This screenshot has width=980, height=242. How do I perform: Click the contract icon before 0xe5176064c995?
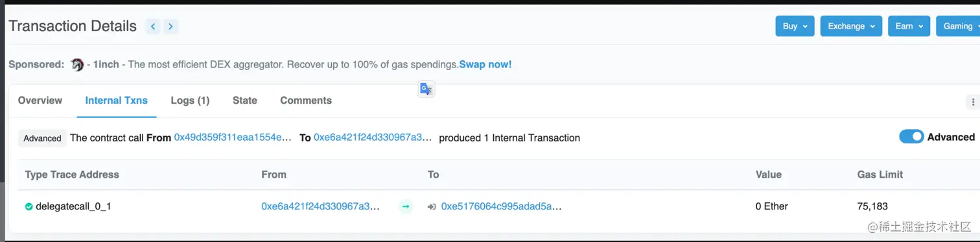click(432, 206)
